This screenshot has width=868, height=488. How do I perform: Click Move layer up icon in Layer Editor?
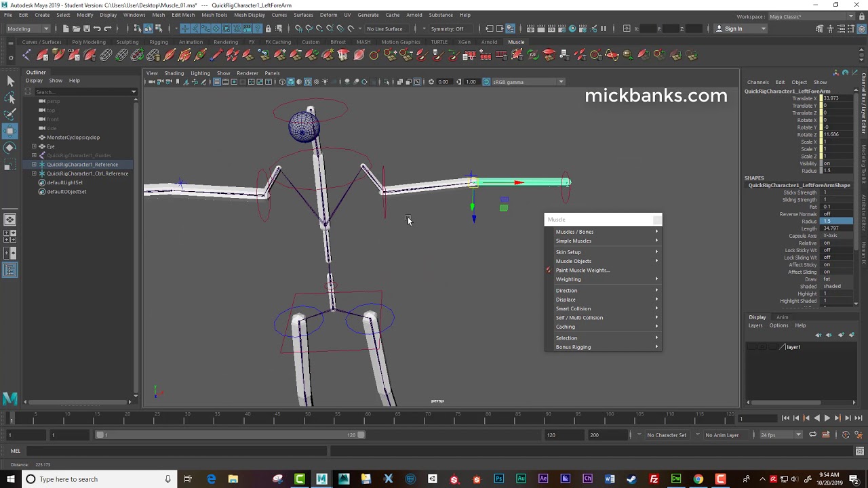pyautogui.click(x=818, y=335)
